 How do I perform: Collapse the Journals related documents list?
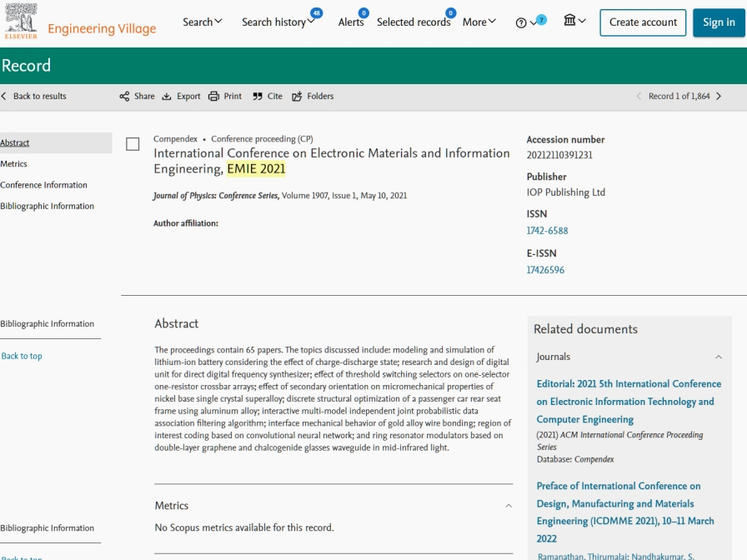pyautogui.click(x=719, y=357)
